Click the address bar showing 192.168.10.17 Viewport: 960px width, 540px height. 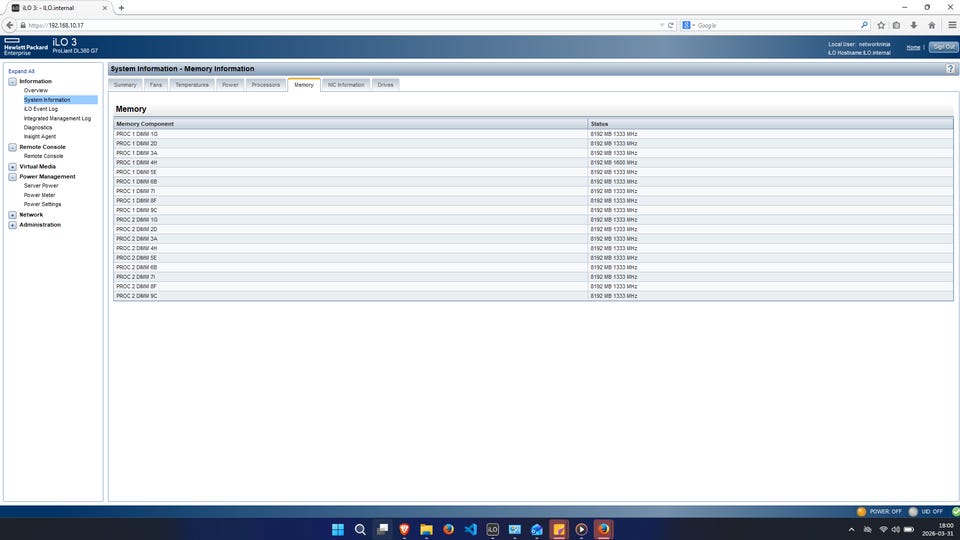(343, 25)
